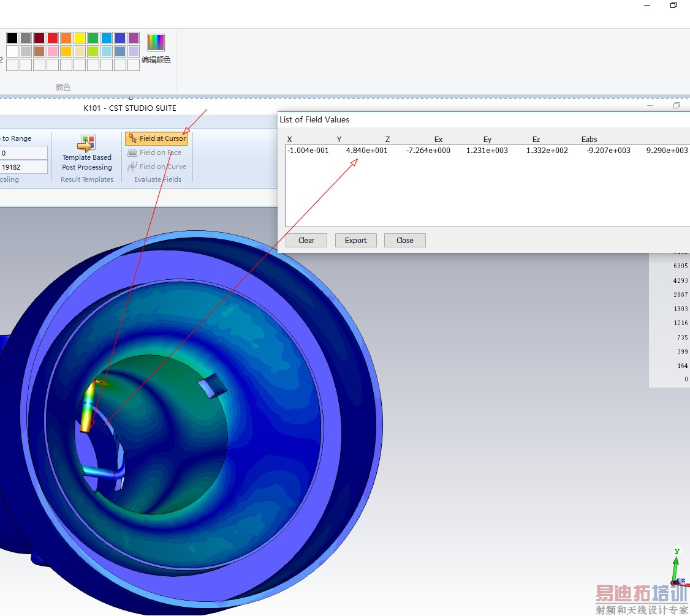Pick the white color swatch
This screenshot has height=616, width=690.
12,51
